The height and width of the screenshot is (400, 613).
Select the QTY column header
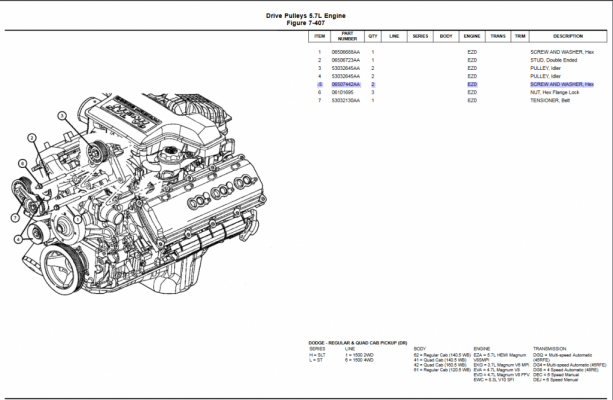(373, 36)
